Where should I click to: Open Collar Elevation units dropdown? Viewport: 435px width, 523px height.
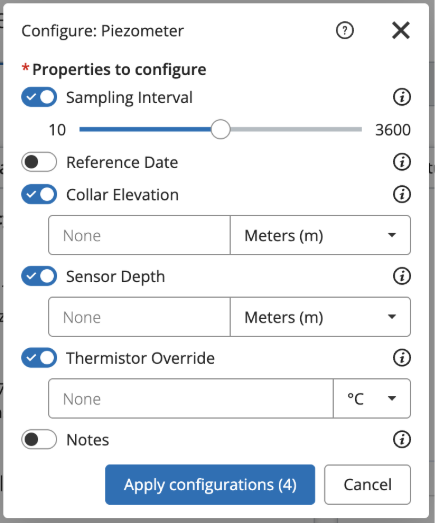click(320, 235)
